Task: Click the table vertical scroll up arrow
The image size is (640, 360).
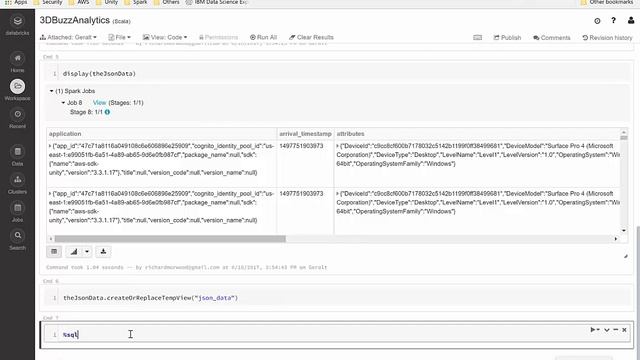Action: 624,132
